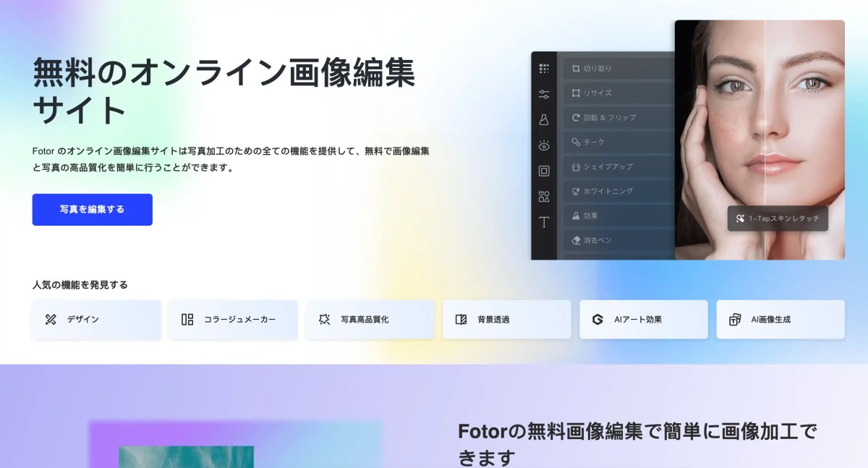Open the AIアート効果 feature card

pyautogui.click(x=643, y=319)
